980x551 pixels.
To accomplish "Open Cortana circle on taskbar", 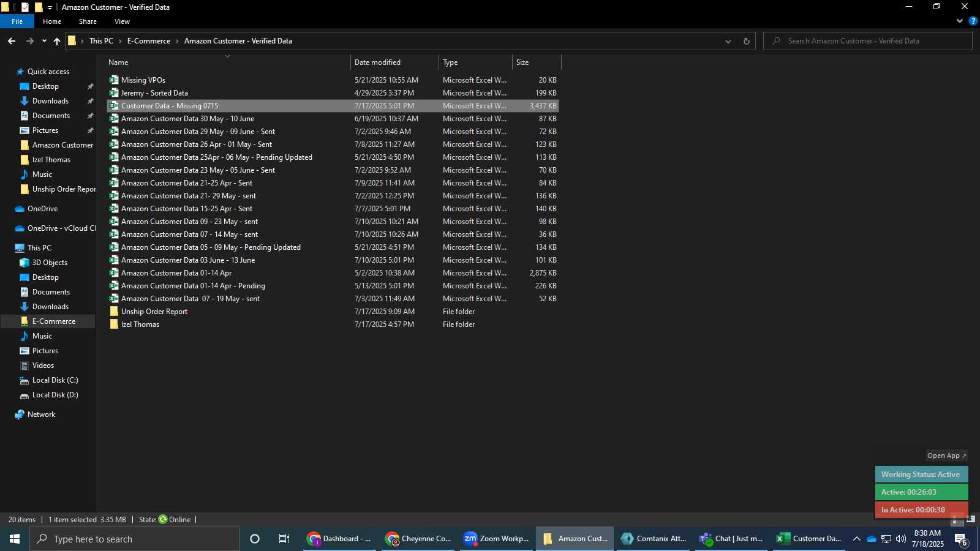I will (x=255, y=539).
